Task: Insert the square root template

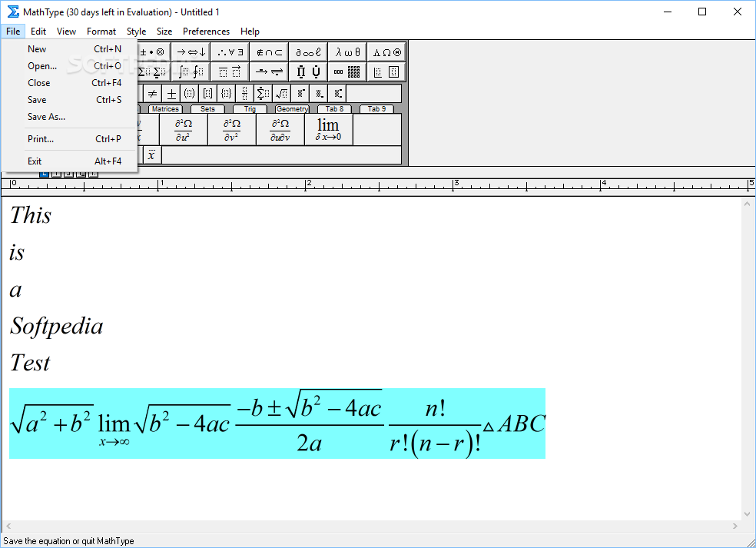Action: pyautogui.click(x=281, y=94)
